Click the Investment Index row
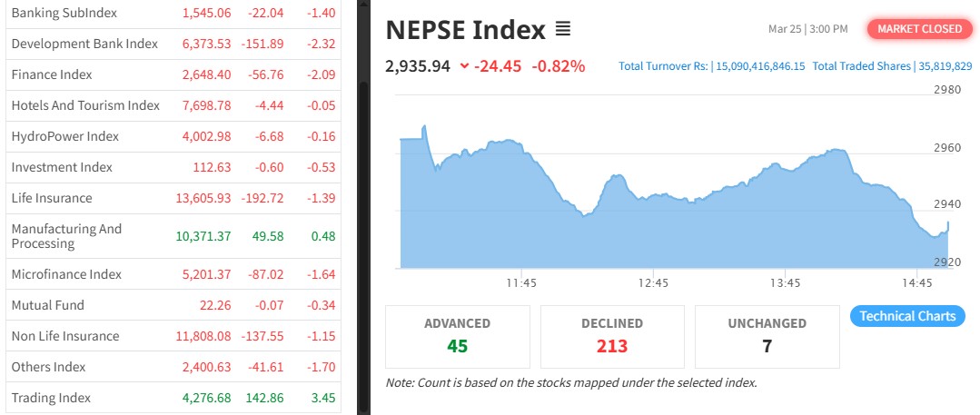 point(62,167)
